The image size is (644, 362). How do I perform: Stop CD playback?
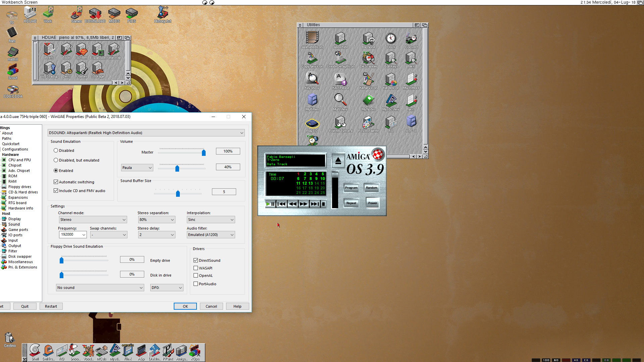pos(323,204)
